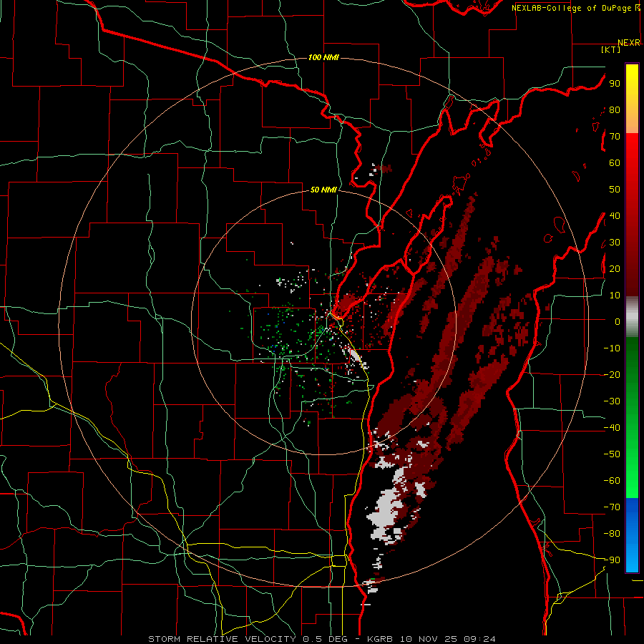The width and height of the screenshot is (644, 644).
Task: Click the NEXR label at top right
Action: (x=629, y=42)
